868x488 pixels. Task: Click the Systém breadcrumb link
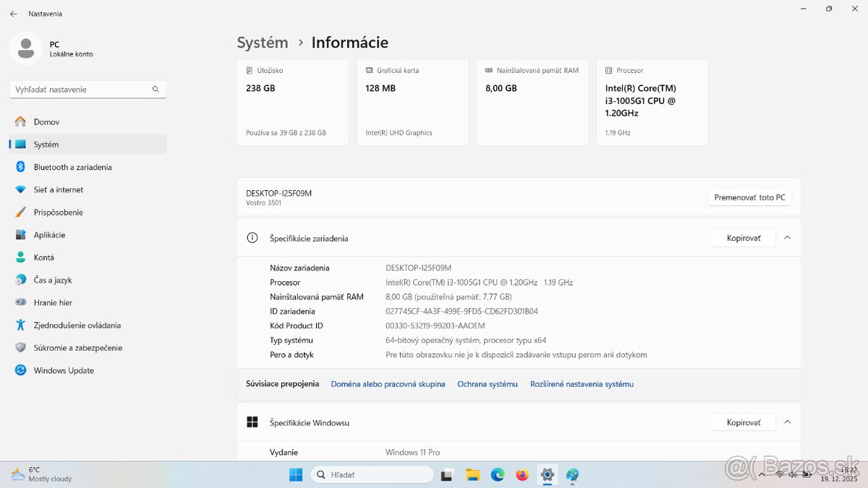[x=262, y=43]
